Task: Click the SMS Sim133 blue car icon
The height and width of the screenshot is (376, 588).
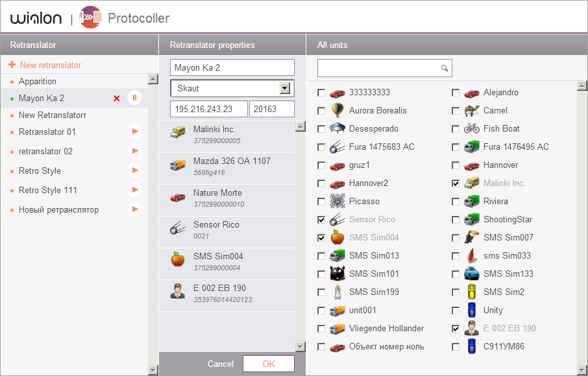Action: [x=472, y=274]
